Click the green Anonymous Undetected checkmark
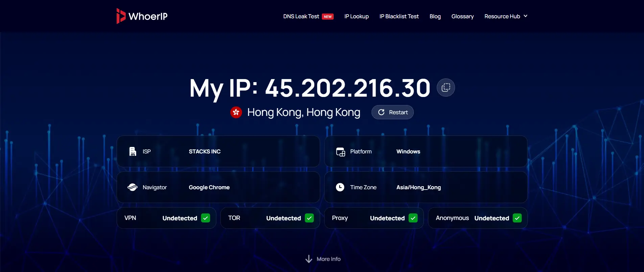Image resolution: width=644 pixels, height=272 pixels. (517, 218)
